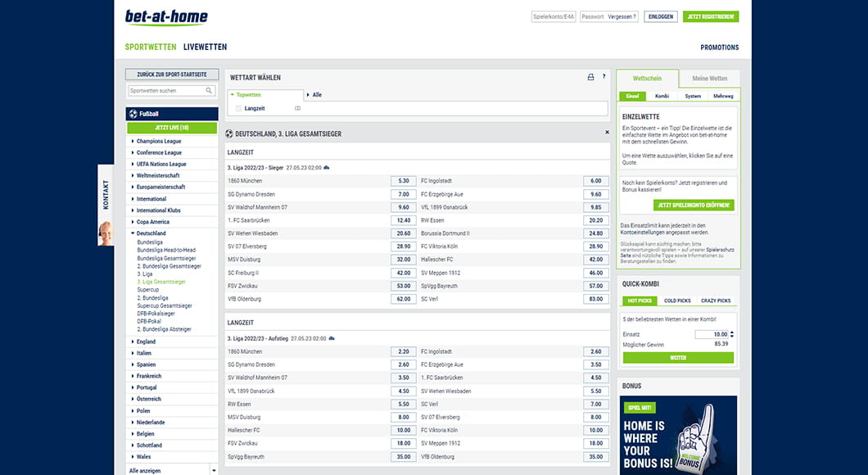This screenshot has height=475, width=868.
Task: Click the football icon next to Fußball
Action: click(133, 114)
